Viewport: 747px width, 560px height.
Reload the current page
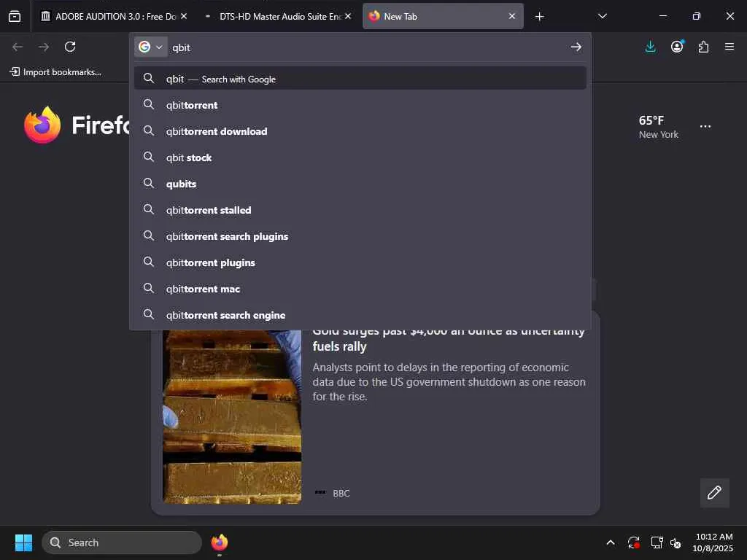70,47
